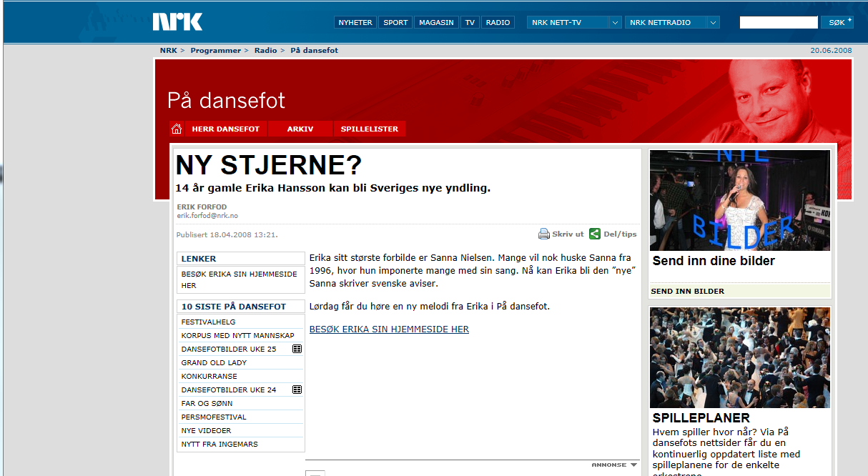The width and height of the screenshot is (868, 476).
Task: Switch to the Herr Dansefot tab
Action: point(226,129)
